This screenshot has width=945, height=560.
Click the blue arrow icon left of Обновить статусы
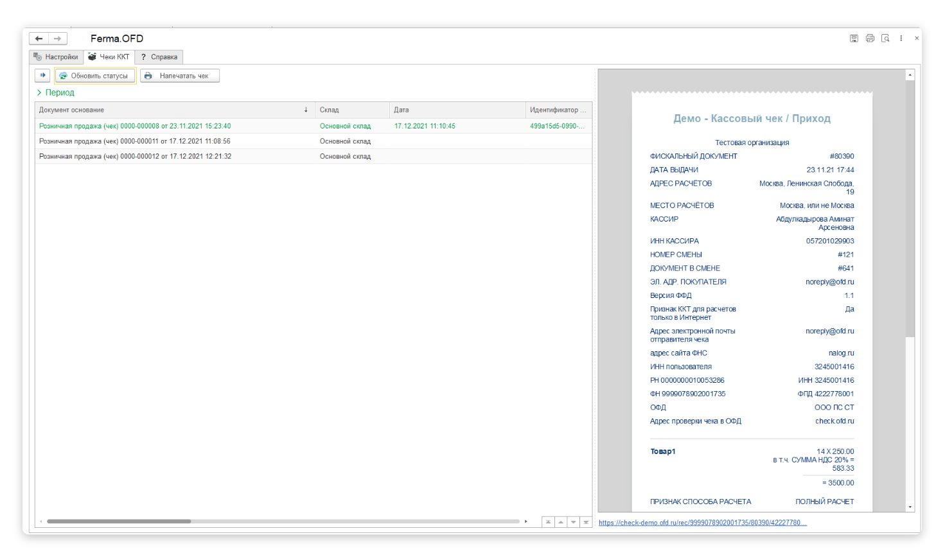pos(42,76)
